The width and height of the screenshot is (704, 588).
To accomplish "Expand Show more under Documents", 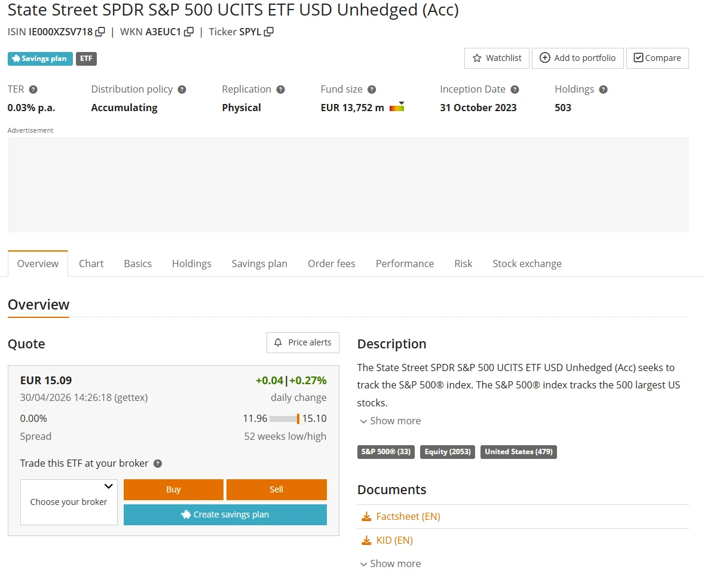I will (x=390, y=563).
